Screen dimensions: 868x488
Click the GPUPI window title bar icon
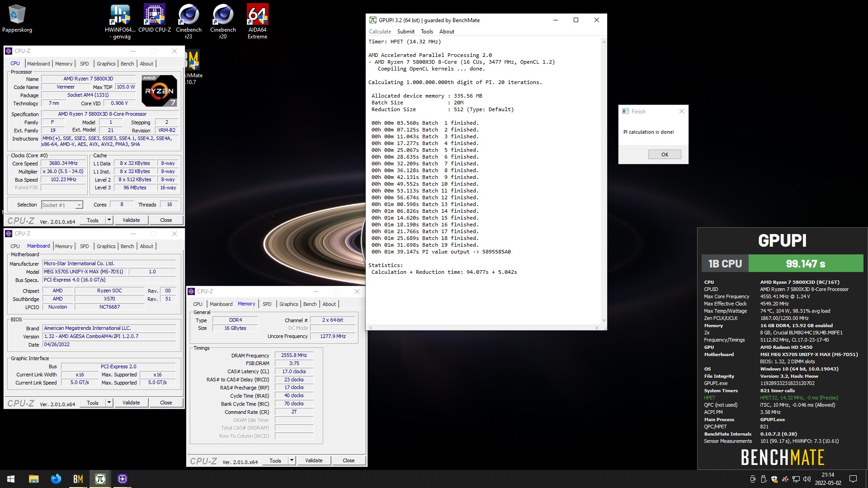373,20
